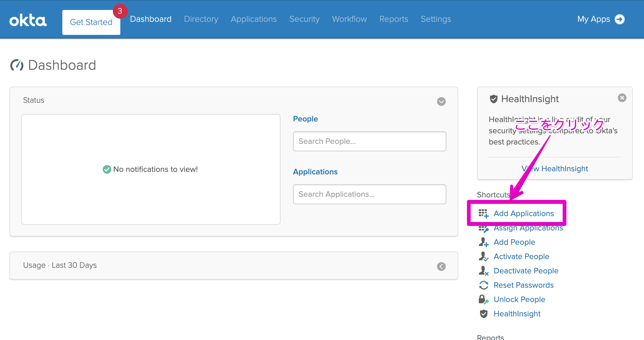The image size is (644, 340).
Task: Click the Unlock People shortcut
Action: coord(519,300)
